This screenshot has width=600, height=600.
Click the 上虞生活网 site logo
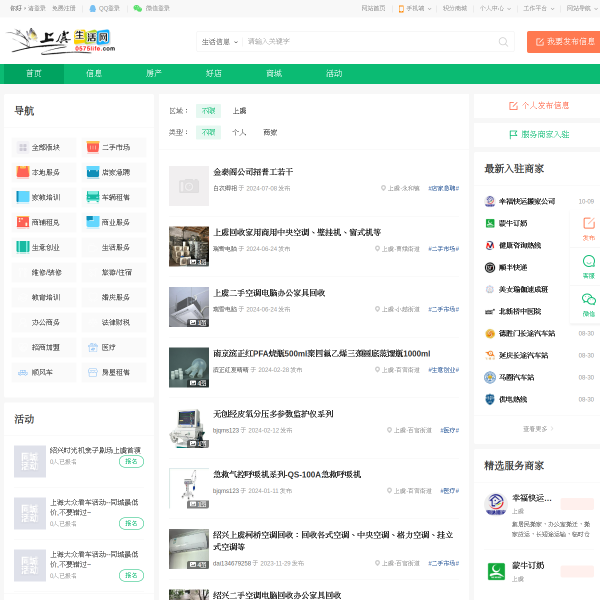click(61, 41)
